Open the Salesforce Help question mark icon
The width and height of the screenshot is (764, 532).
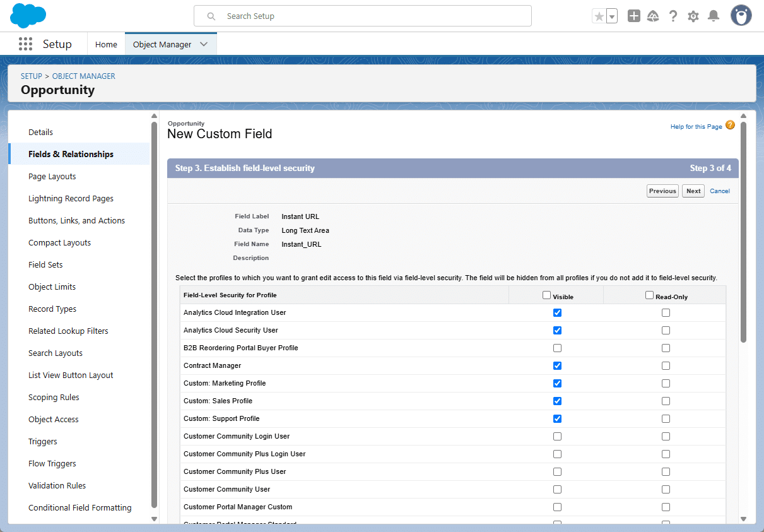click(x=673, y=16)
